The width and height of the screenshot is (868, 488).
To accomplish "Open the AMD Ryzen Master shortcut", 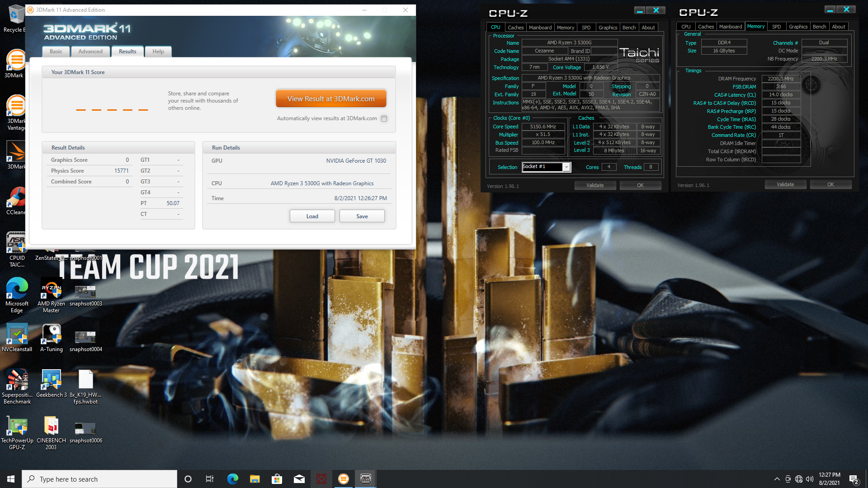I will (x=51, y=296).
